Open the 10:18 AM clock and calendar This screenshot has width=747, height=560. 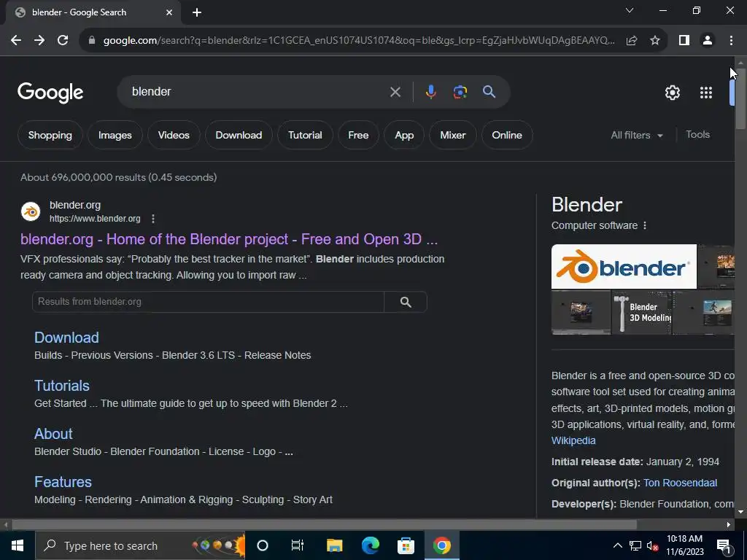(684, 545)
